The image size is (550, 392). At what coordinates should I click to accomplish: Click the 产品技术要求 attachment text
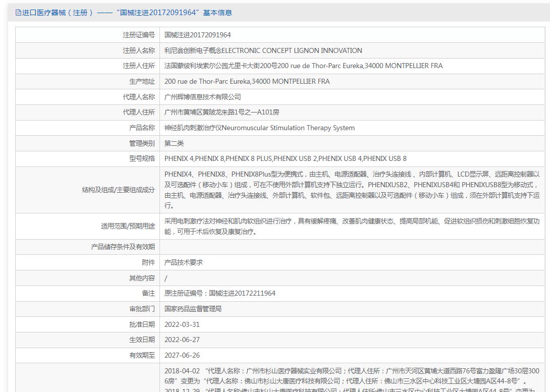click(184, 262)
